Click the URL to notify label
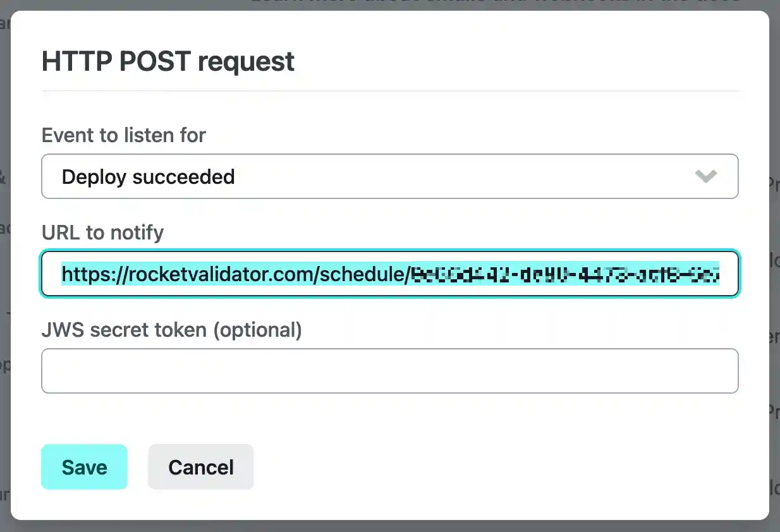The width and height of the screenshot is (780, 532). tap(102, 233)
